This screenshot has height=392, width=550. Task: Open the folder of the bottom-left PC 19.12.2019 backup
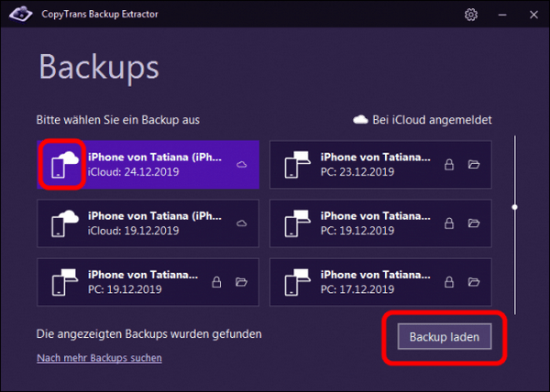point(241,282)
